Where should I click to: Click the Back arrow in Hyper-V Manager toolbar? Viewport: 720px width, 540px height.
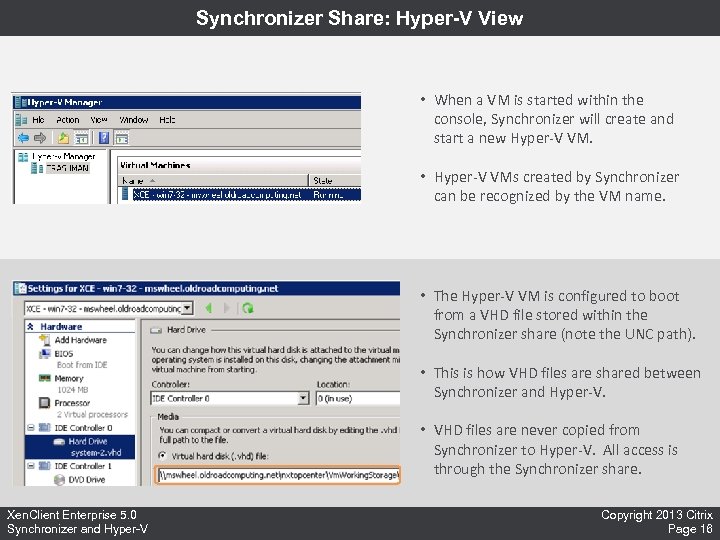pos(23,137)
